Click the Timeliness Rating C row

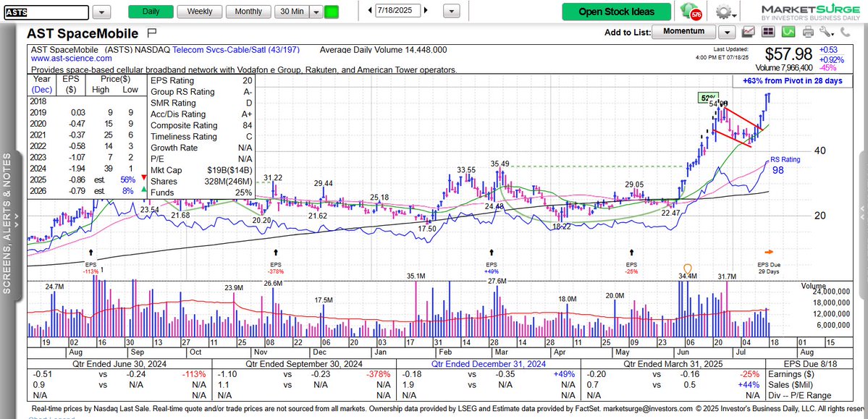201,137
